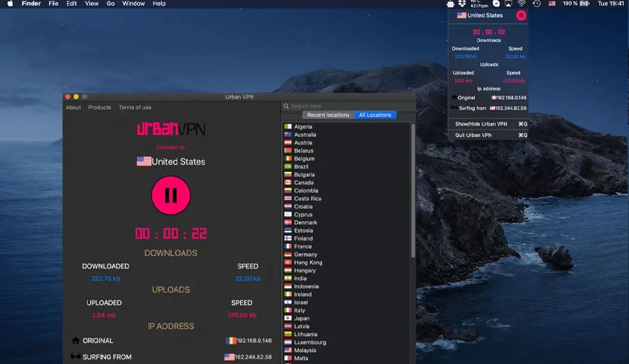Open the Wi-Fi menu bar icon
Viewport: 629px width, 364px height.
click(x=521, y=4)
